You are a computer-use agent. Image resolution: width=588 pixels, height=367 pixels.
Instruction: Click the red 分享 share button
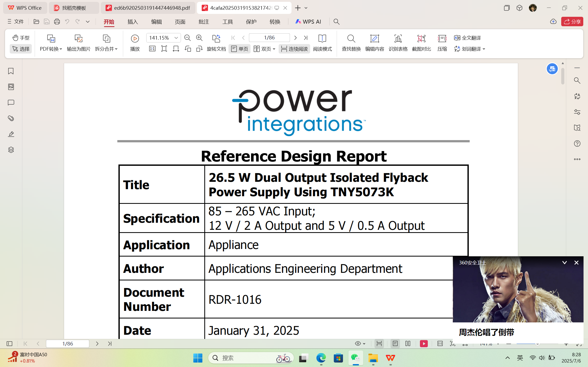click(x=572, y=22)
